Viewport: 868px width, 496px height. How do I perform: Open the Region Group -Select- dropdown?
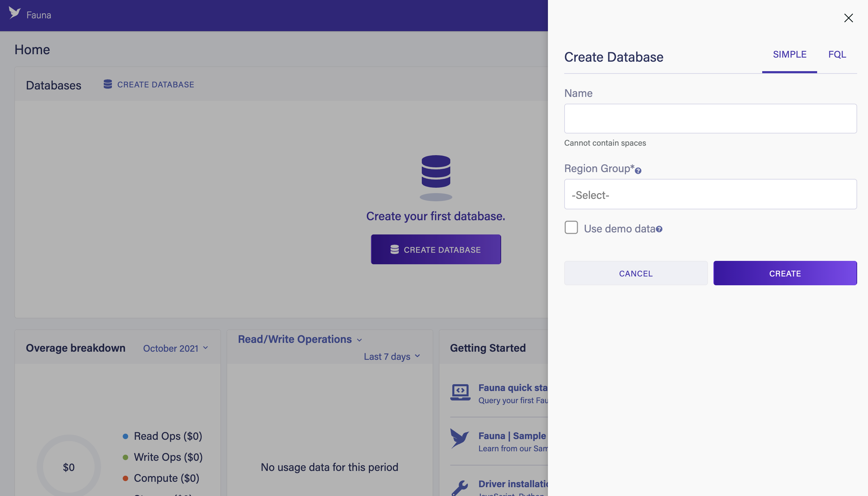[x=710, y=194]
